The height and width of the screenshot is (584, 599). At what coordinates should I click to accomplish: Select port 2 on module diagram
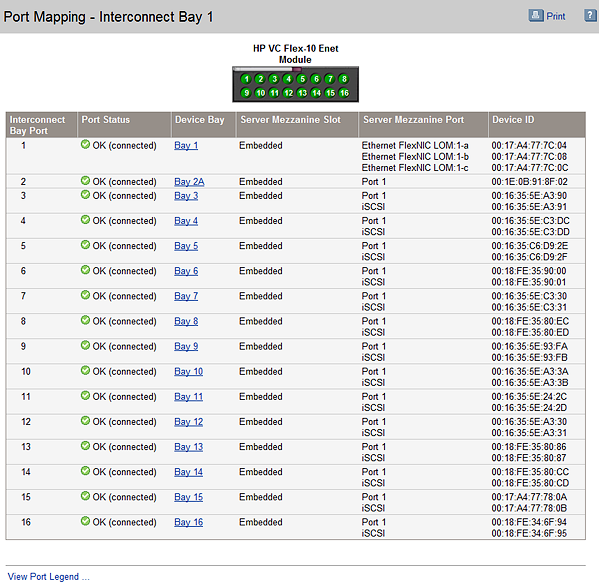261,79
